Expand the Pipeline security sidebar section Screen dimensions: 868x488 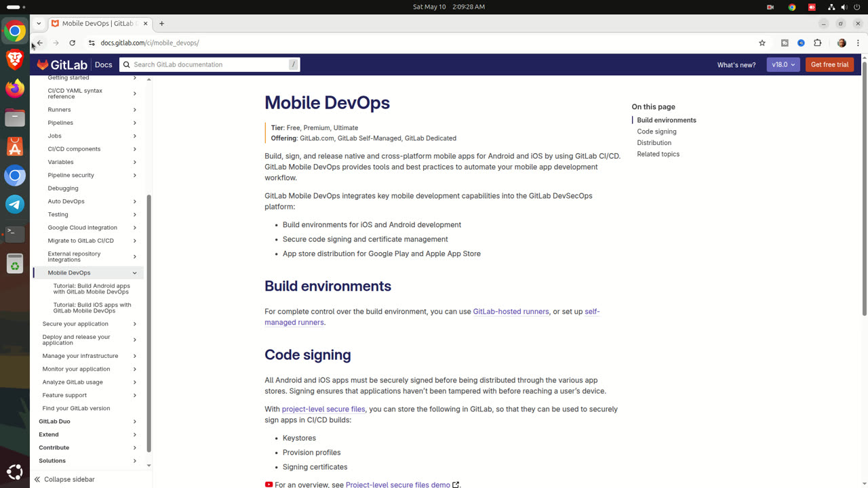(135, 175)
